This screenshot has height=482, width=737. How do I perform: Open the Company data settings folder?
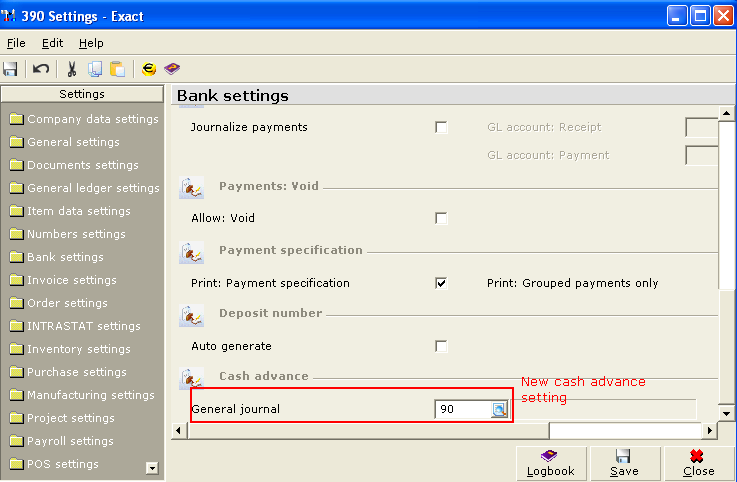pyautogui.click(x=84, y=119)
